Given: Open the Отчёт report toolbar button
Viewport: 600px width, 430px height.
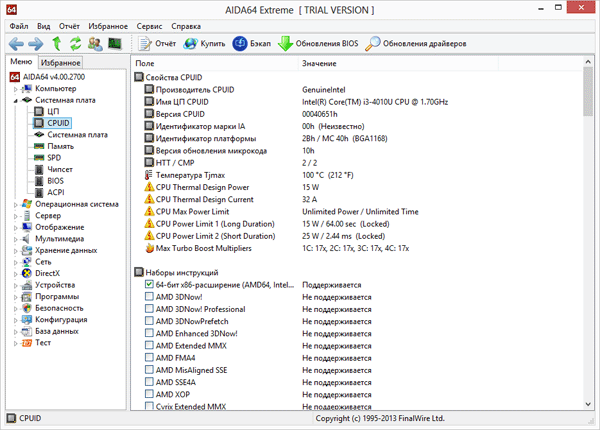Looking at the screenshot, I should click(157, 44).
